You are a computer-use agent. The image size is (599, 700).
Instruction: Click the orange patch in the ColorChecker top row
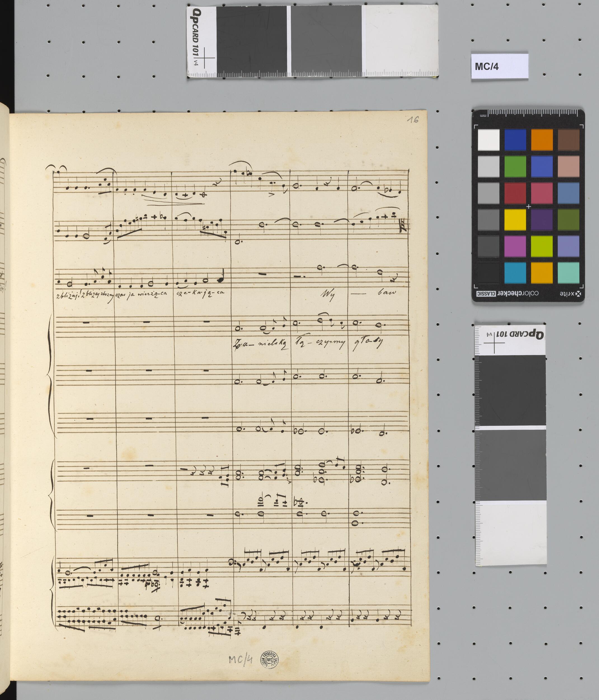click(542, 139)
